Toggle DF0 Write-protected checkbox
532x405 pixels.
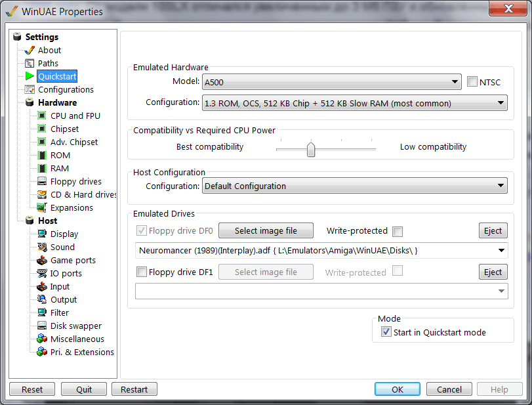tap(398, 232)
